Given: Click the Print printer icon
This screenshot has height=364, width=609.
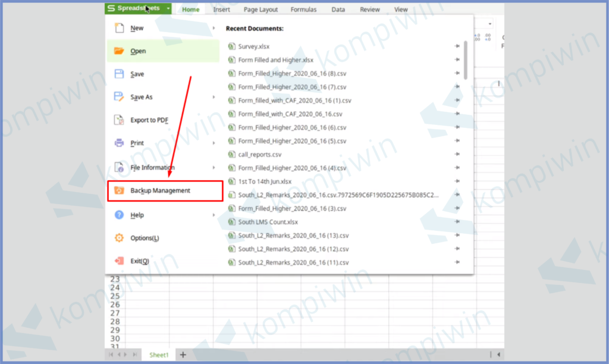Looking at the screenshot, I should (119, 143).
